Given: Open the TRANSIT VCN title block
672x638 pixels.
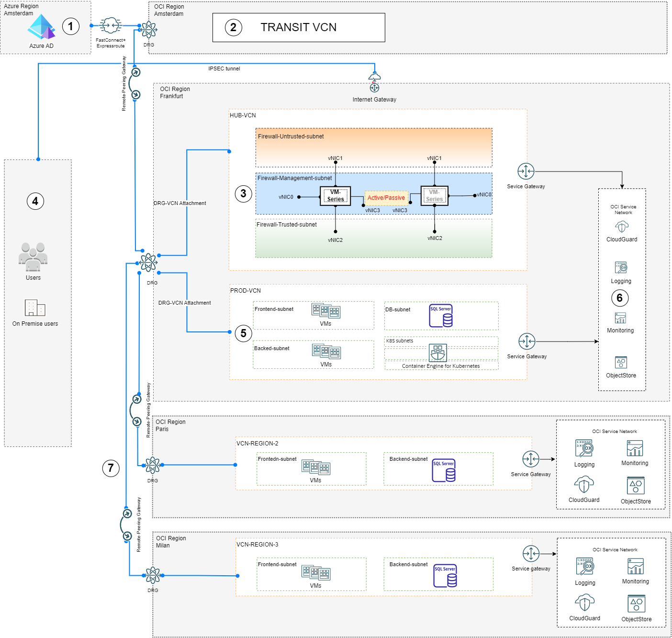Looking at the screenshot, I should [x=298, y=27].
